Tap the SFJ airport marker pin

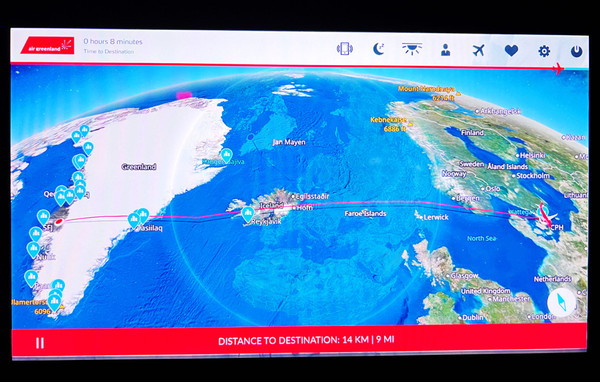[43, 217]
